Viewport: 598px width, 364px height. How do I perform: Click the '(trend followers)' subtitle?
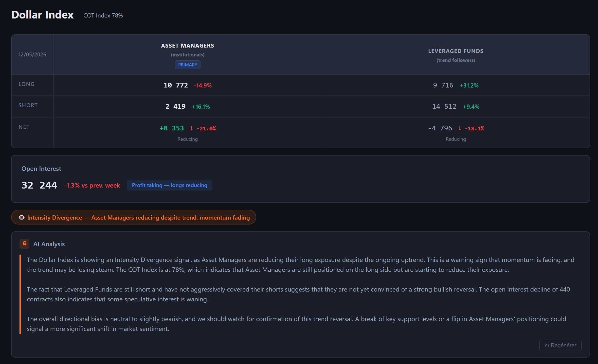[456, 60]
